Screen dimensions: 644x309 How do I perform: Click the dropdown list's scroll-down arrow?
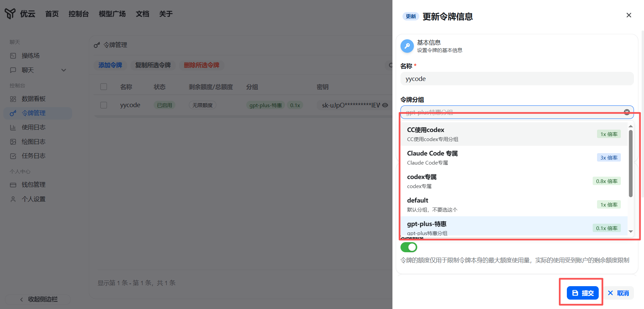631,231
